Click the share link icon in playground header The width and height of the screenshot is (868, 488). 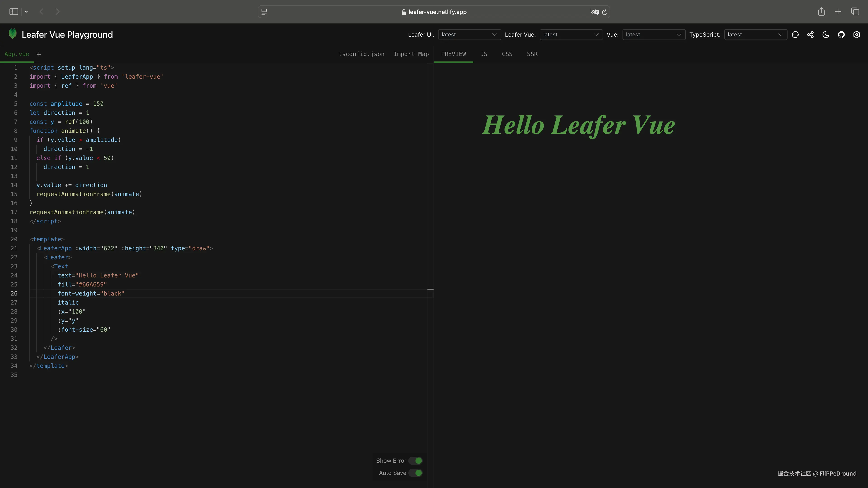(810, 35)
